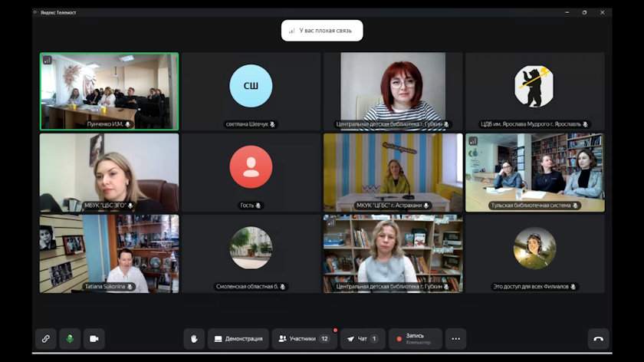Toggle the camera in the bottom toolbar

coord(94,338)
